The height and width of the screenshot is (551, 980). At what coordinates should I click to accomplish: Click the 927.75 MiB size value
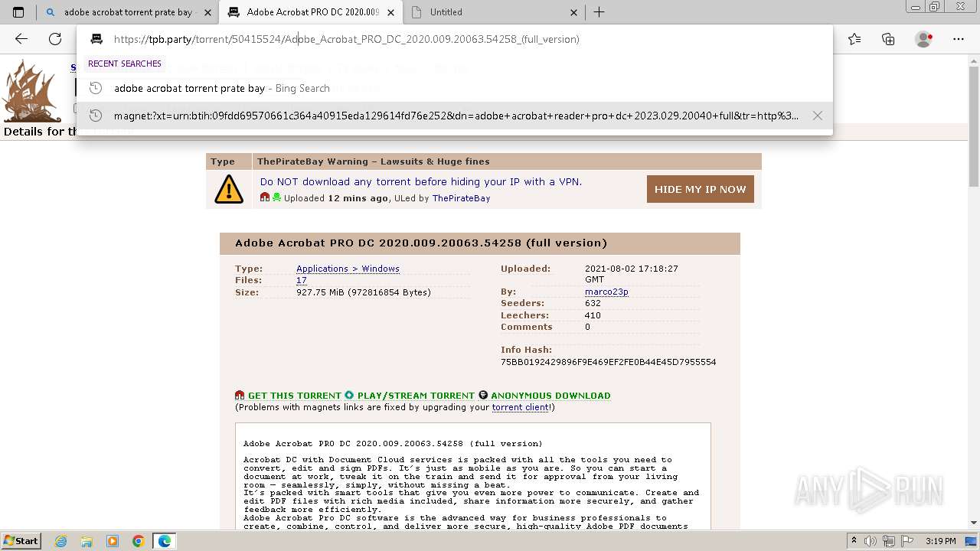click(x=364, y=292)
